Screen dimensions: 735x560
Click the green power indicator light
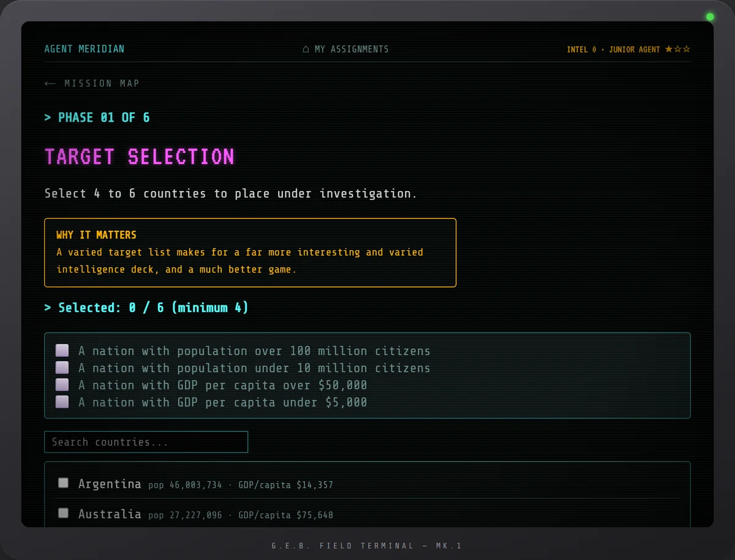click(710, 17)
